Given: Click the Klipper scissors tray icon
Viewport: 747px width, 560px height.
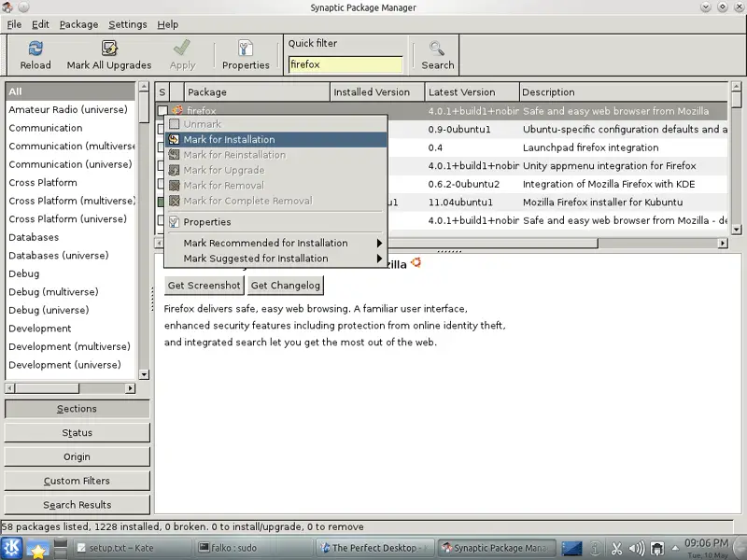Looking at the screenshot, I should pos(616,549).
